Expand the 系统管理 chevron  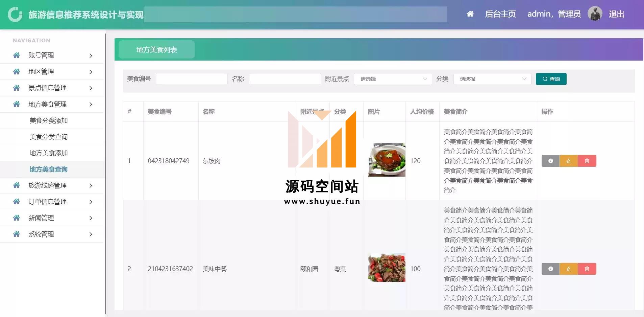point(91,234)
